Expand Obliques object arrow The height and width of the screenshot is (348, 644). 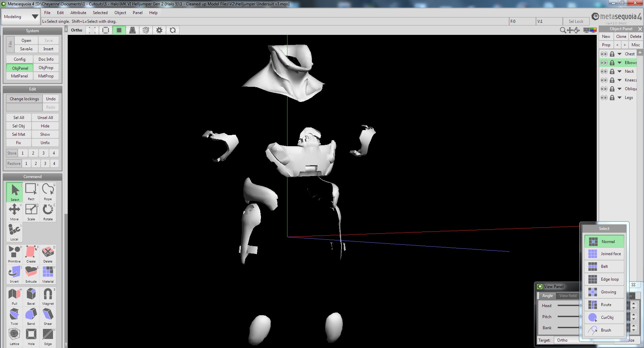pos(620,89)
